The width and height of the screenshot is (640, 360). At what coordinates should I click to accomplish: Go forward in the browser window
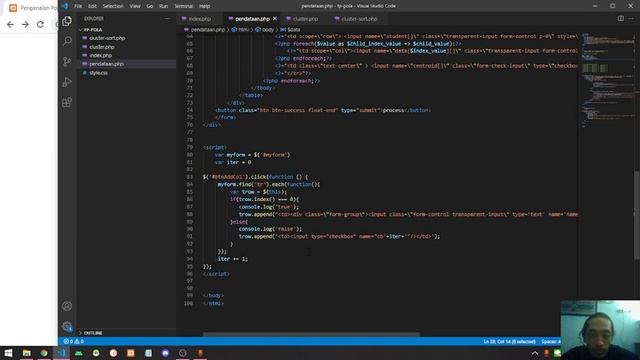25,24
